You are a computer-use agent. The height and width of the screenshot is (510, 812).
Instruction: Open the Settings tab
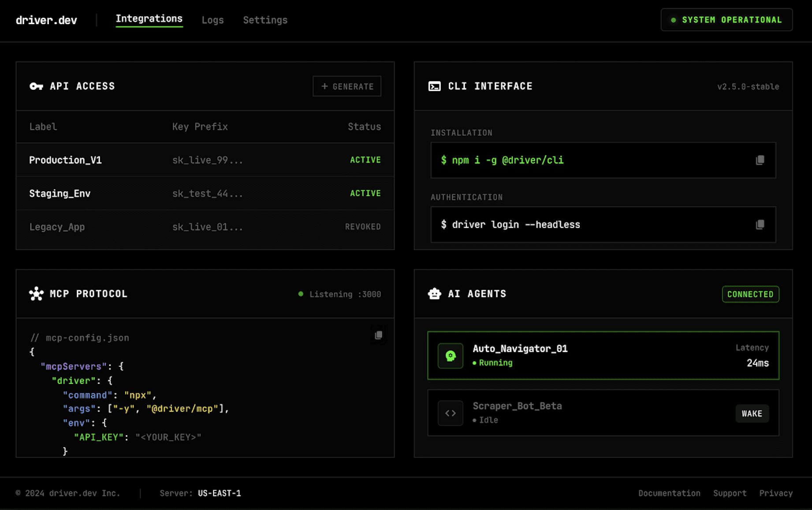coord(265,20)
